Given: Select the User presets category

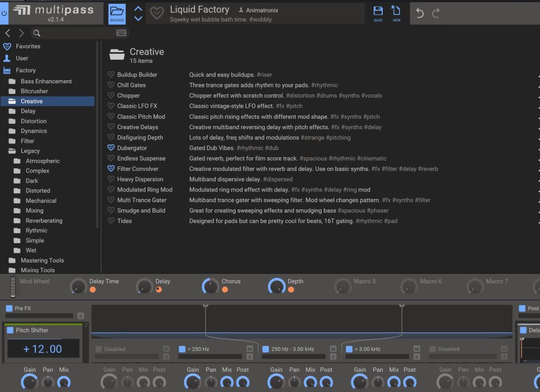Looking at the screenshot, I should 22,58.
